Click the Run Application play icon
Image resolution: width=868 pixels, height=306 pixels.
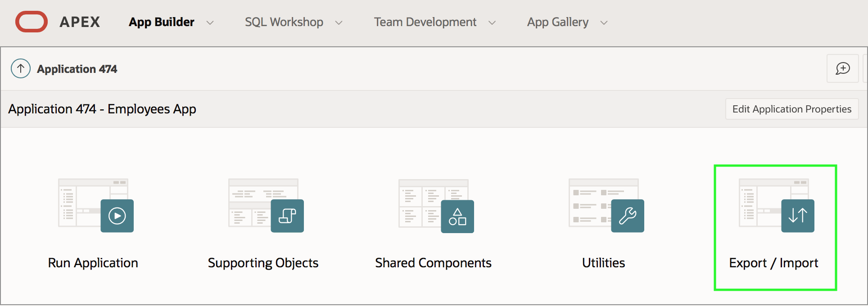pyautogui.click(x=117, y=216)
